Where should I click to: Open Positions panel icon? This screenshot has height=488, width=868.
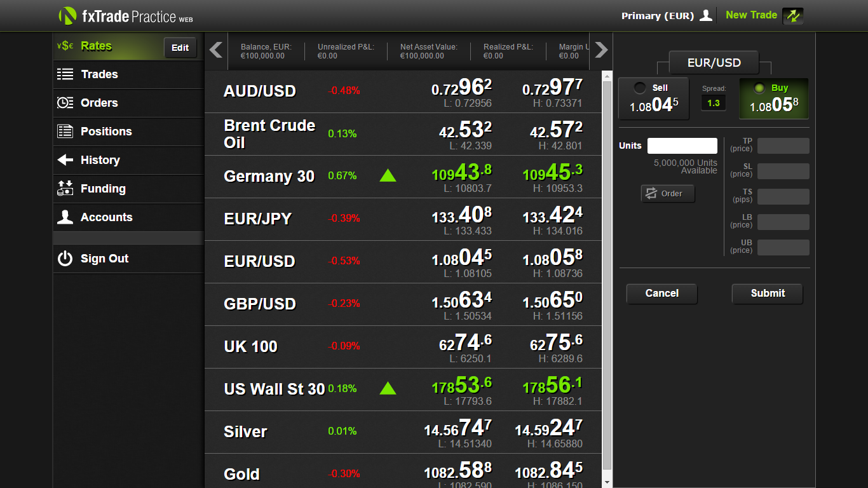click(65, 132)
